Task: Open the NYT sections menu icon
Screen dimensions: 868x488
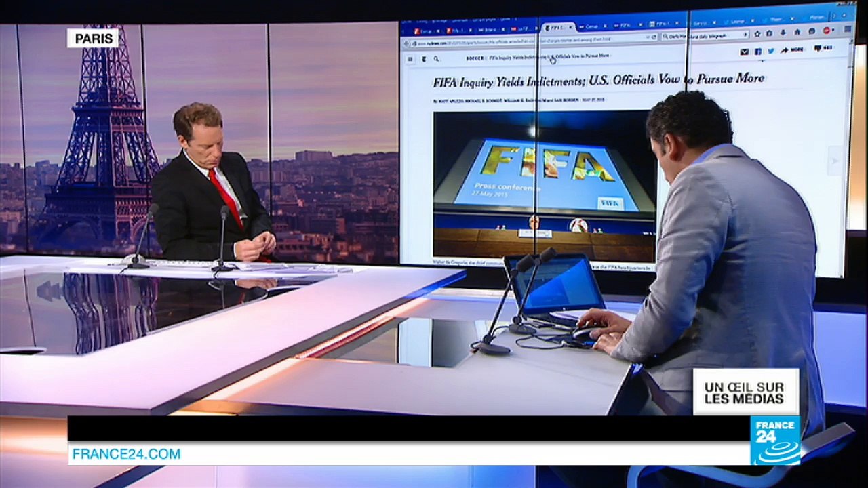Action: (x=410, y=59)
